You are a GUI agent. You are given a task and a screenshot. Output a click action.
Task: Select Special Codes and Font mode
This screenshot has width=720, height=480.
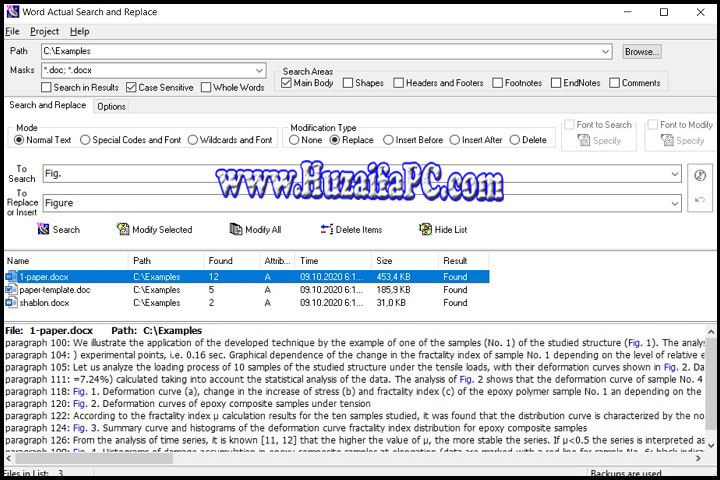(85, 140)
